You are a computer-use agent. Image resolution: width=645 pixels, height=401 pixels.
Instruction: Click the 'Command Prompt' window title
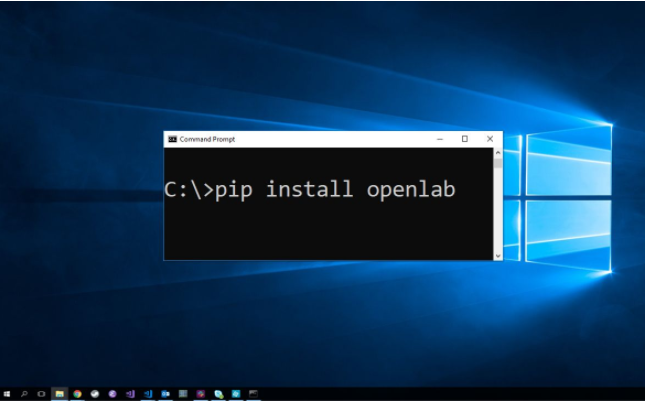207,139
